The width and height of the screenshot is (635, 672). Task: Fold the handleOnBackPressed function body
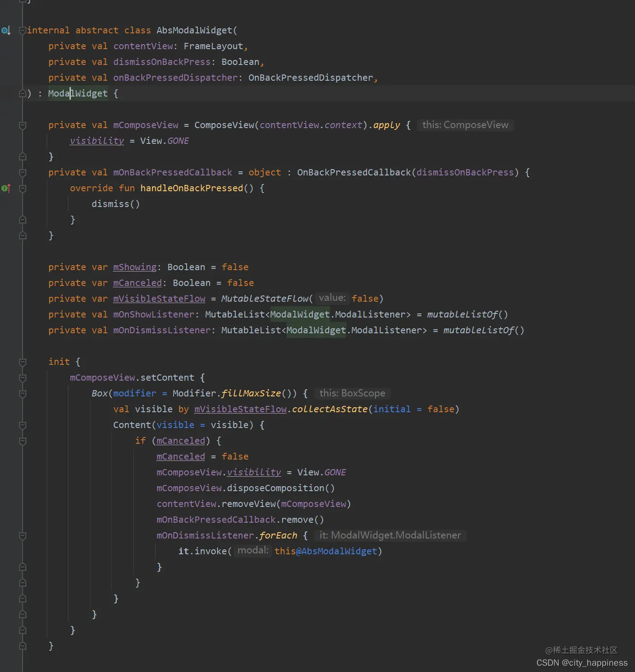click(23, 189)
